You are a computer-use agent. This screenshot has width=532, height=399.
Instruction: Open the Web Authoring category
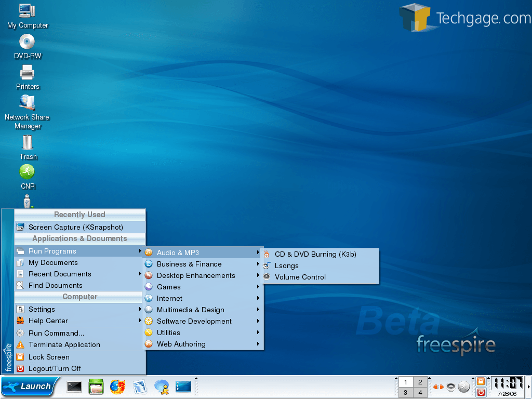tap(203, 344)
